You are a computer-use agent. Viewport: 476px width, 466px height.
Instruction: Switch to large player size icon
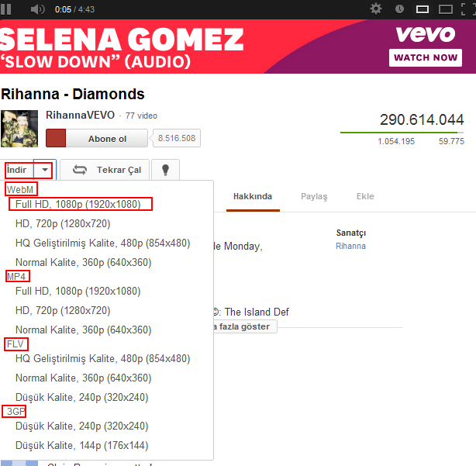point(445,9)
